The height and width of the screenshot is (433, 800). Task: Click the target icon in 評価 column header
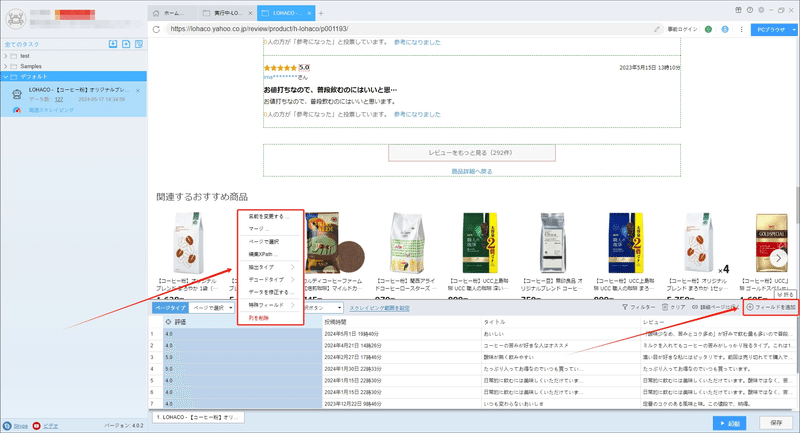(168, 322)
